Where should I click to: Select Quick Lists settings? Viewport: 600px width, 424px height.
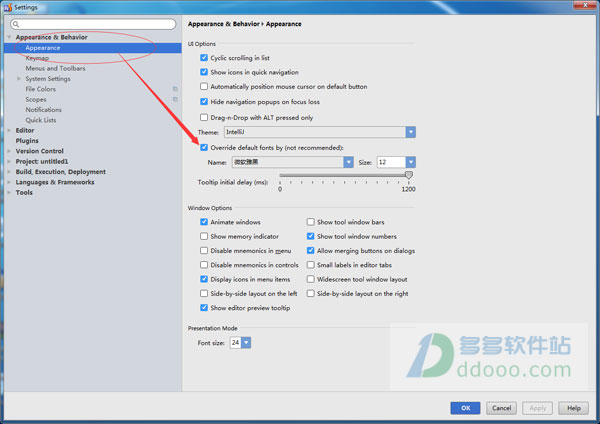click(41, 120)
